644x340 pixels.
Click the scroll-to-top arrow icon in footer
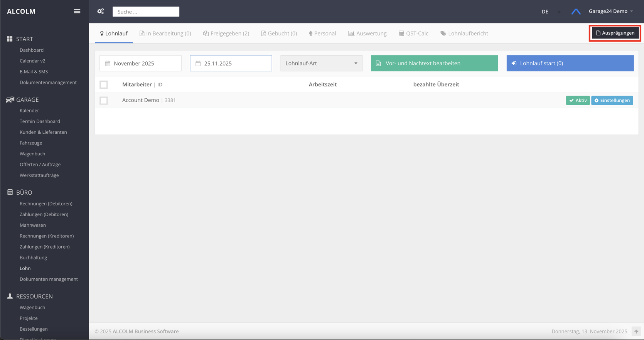636,332
